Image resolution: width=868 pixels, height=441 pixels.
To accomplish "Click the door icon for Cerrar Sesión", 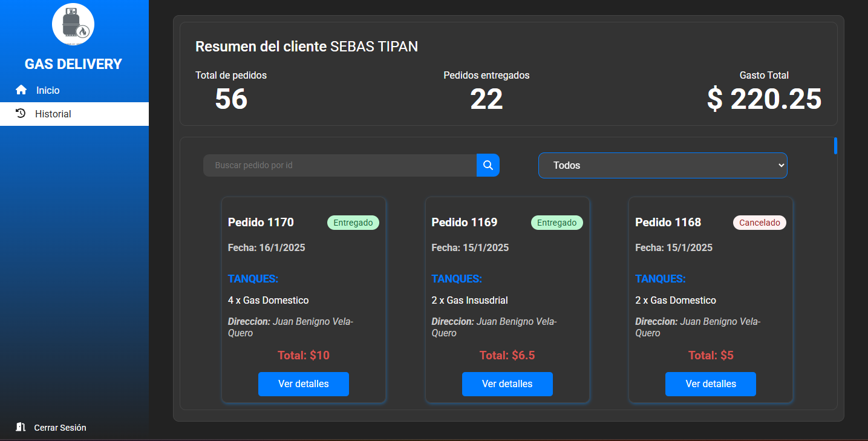I will point(21,427).
